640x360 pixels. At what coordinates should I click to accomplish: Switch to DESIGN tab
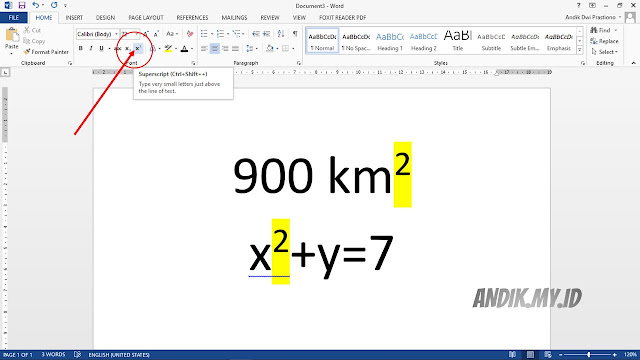click(x=105, y=18)
